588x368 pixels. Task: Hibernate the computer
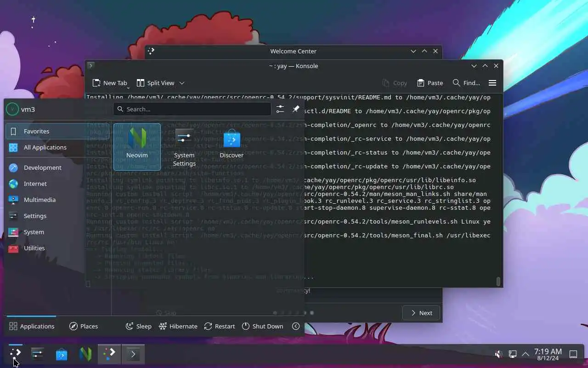click(x=178, y=326)
